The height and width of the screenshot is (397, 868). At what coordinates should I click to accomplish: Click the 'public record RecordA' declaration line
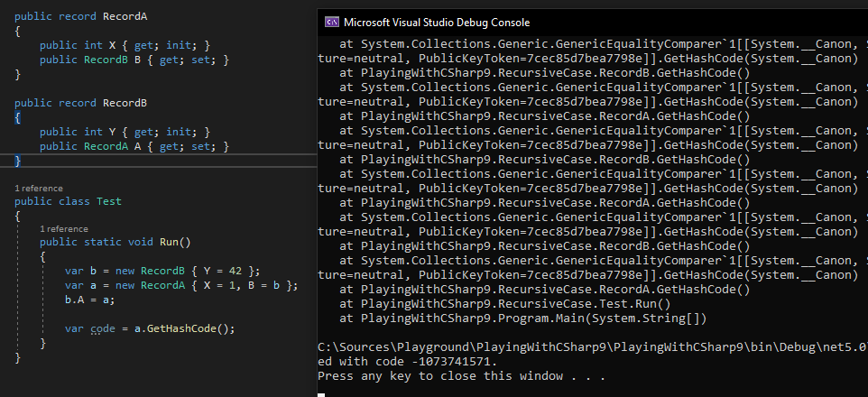(81, 16)
